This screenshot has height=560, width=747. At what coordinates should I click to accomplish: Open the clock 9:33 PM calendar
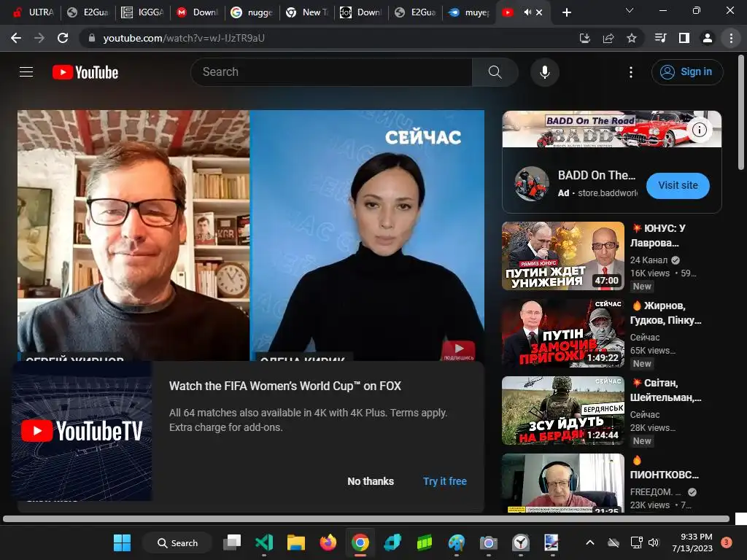coord(692,542)
